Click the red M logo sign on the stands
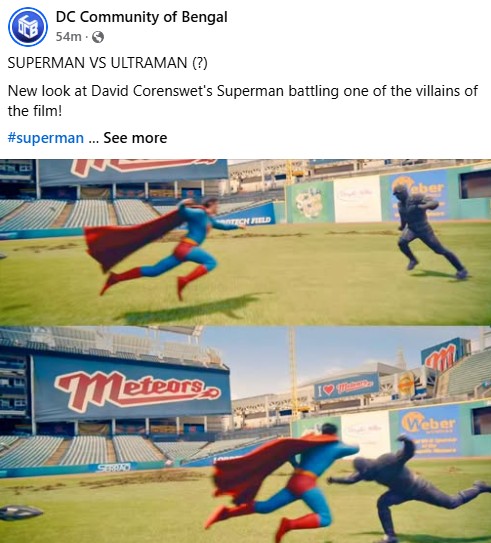The height and width of the screenshot is (543, 491). pos(440,359)
